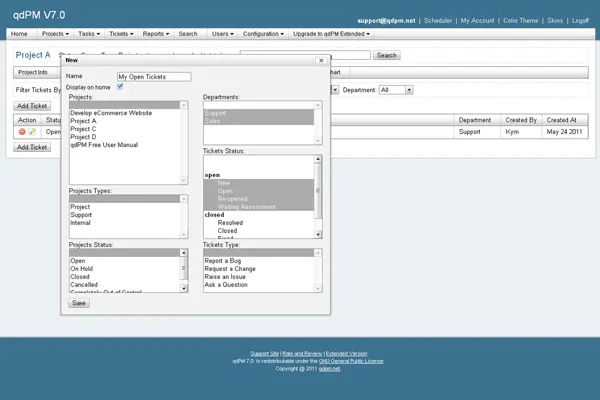The width and height of the screenshot is (600, 400).
Task: Toggle Display on home checkbox
Action: [120, 87]
